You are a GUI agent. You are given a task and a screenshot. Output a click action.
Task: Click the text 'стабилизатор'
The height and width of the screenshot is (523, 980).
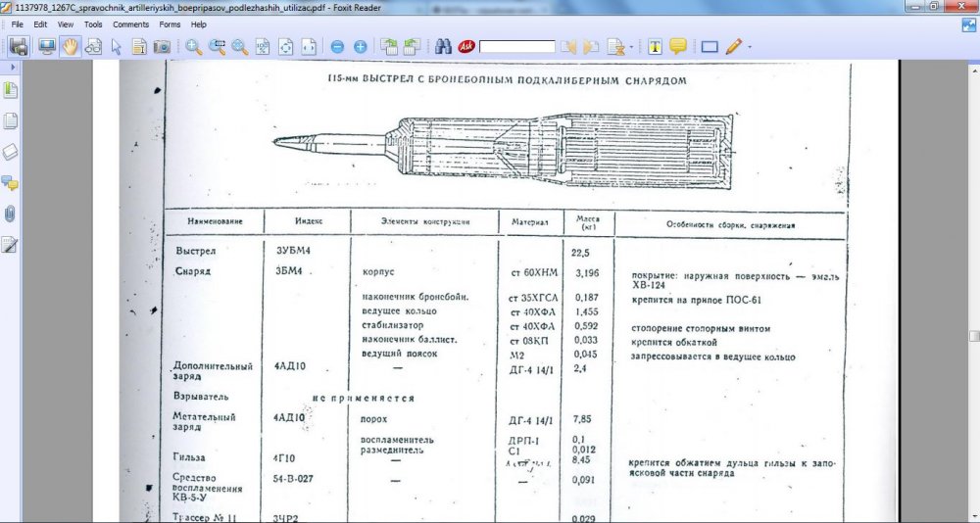[x=393, y=325]
